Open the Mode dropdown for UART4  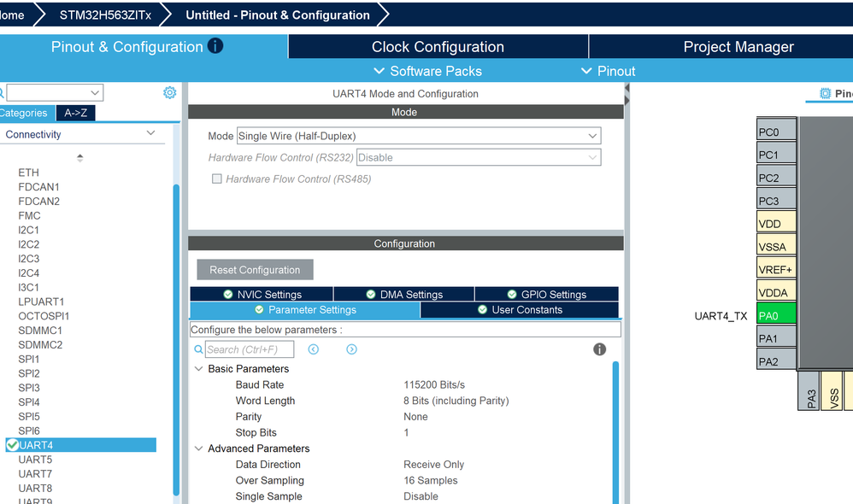[419, 136]
